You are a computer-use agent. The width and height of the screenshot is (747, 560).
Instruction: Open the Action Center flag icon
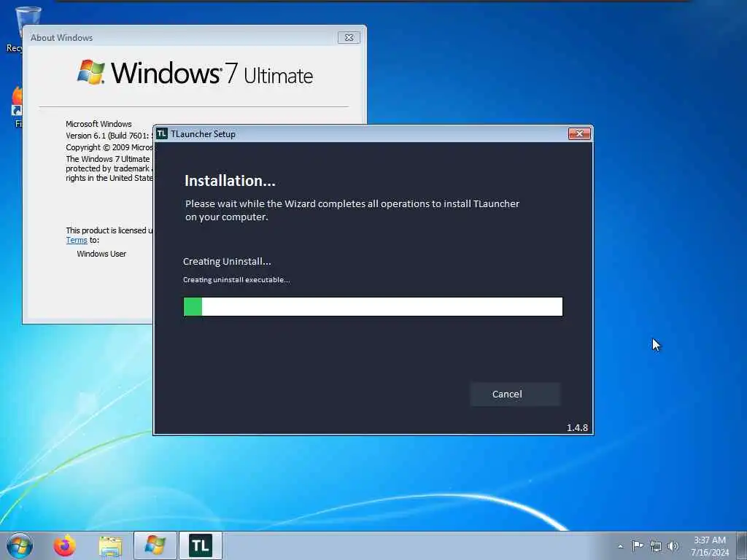[638, 545]
